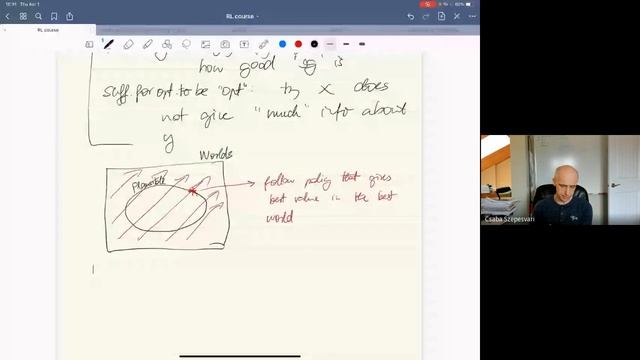The image size is (640, 360).
Task: Undo the last stroke
Action: (411, 16)
